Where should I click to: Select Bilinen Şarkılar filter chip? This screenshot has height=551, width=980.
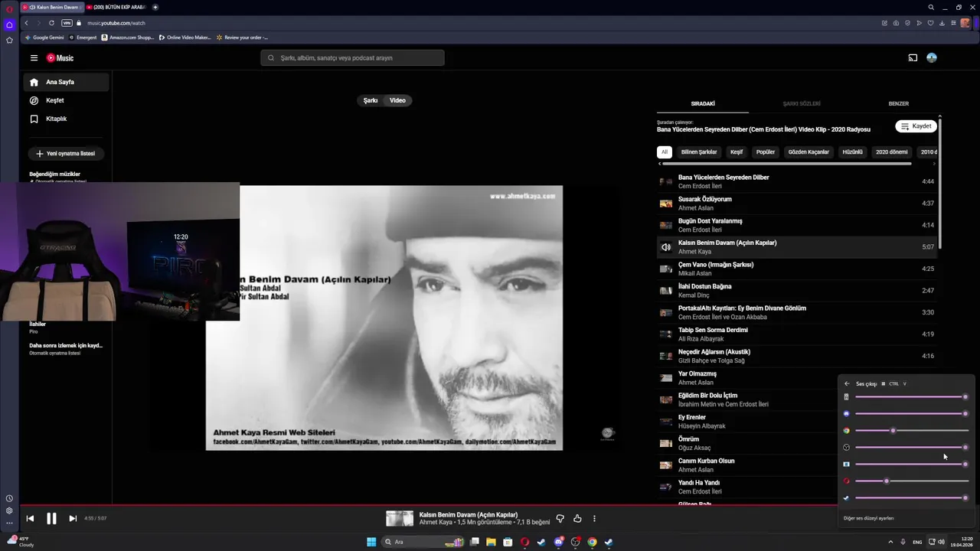tap(699, 152)
